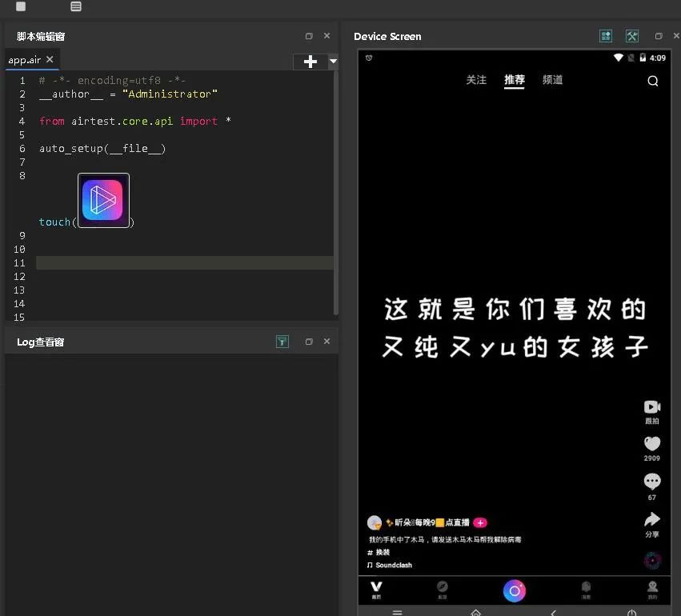Add a new script with the plus button
This screenshot has width=681, height=616.
pyautogui.click(x=310, y=62)
